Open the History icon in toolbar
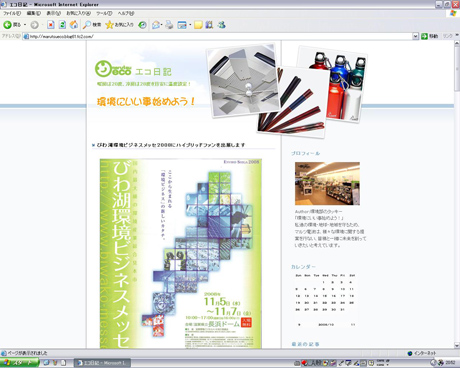The image size is (460, 368). click(x=142, y=25)
